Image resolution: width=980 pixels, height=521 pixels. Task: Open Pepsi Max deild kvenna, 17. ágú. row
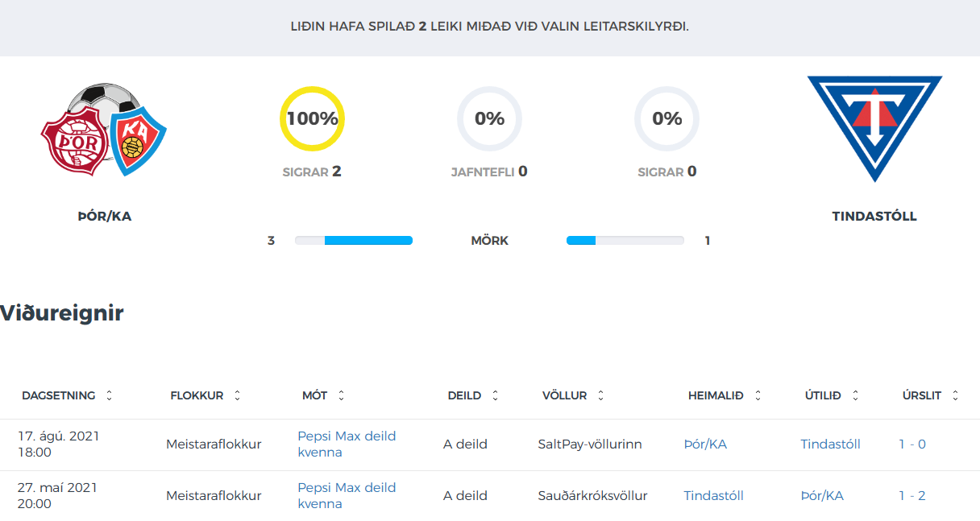[x=347, y=444]
